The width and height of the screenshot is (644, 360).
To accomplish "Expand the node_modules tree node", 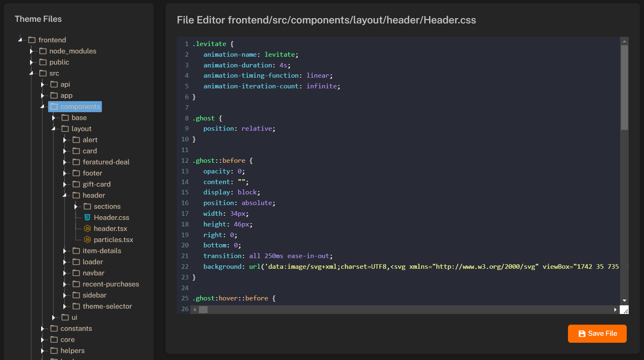I will (31, 51).
